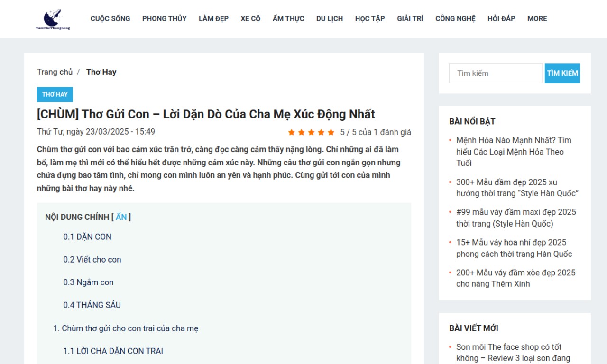
Task: Go to the HỌC TẬP menu
Action: [370, 19]
